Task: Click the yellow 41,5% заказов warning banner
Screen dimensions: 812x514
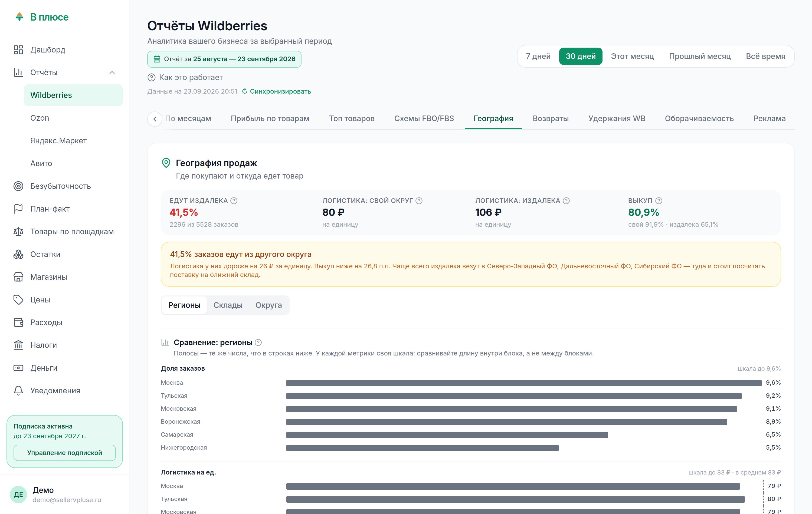Action: (x=471, y=264)
